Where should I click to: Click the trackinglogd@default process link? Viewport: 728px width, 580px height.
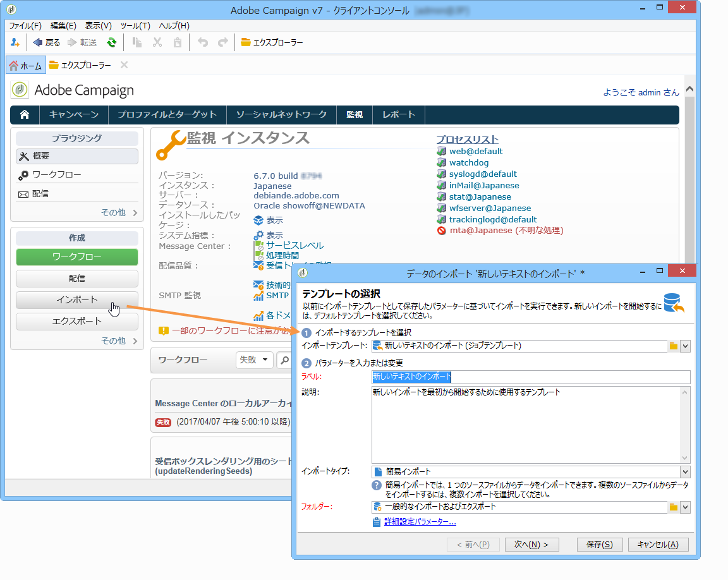coord(493,219)
